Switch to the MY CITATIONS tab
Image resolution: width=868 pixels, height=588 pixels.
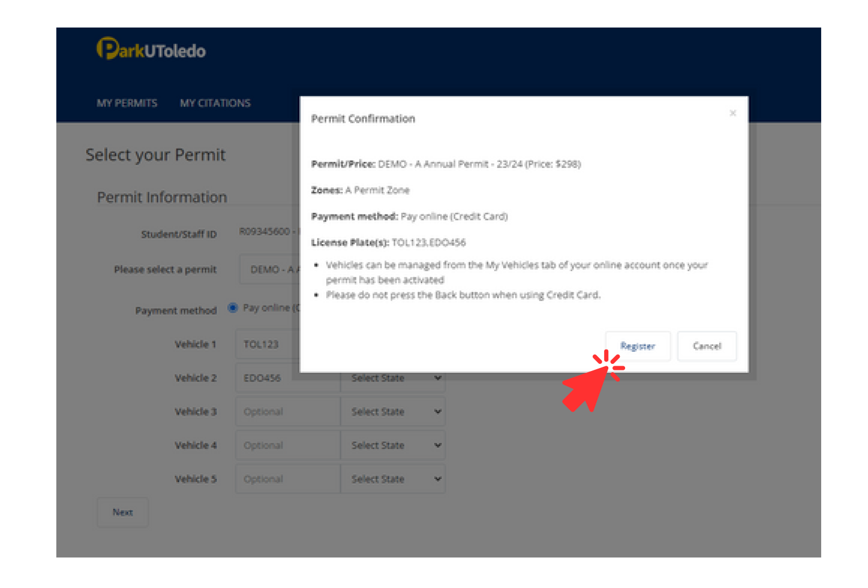pyautogui.click(x=215, y=103)
